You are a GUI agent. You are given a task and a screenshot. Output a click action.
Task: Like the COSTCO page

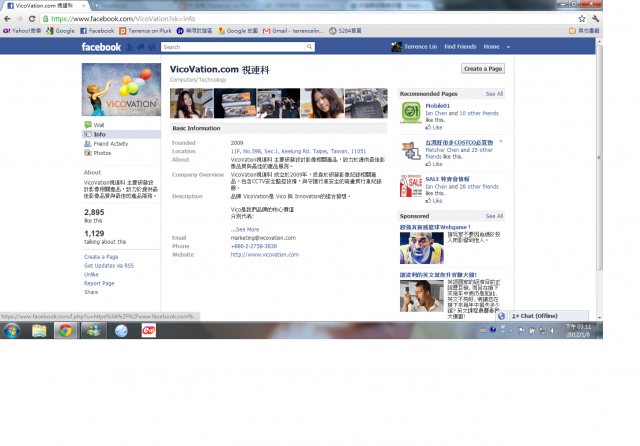tap(434, 164)
